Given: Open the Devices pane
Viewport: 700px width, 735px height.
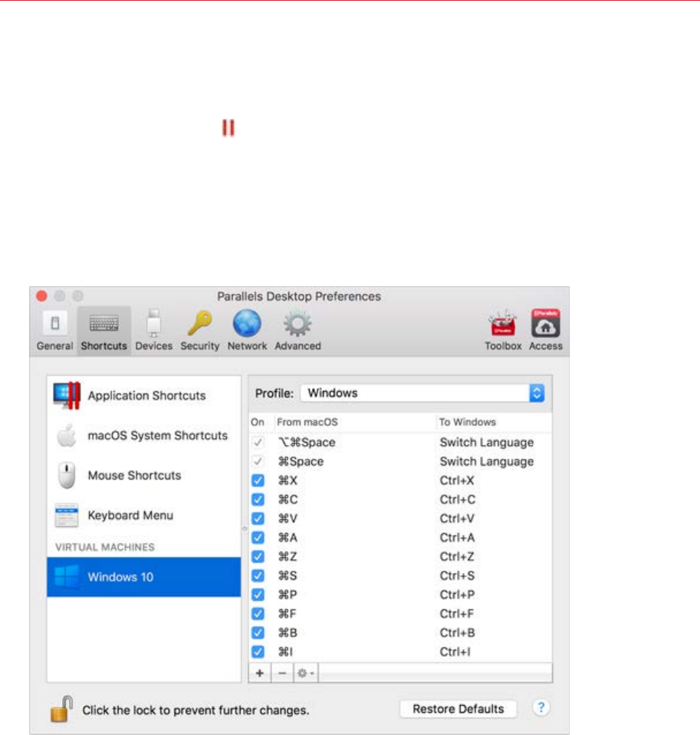Looking at the screenshot, I should 153,331.
